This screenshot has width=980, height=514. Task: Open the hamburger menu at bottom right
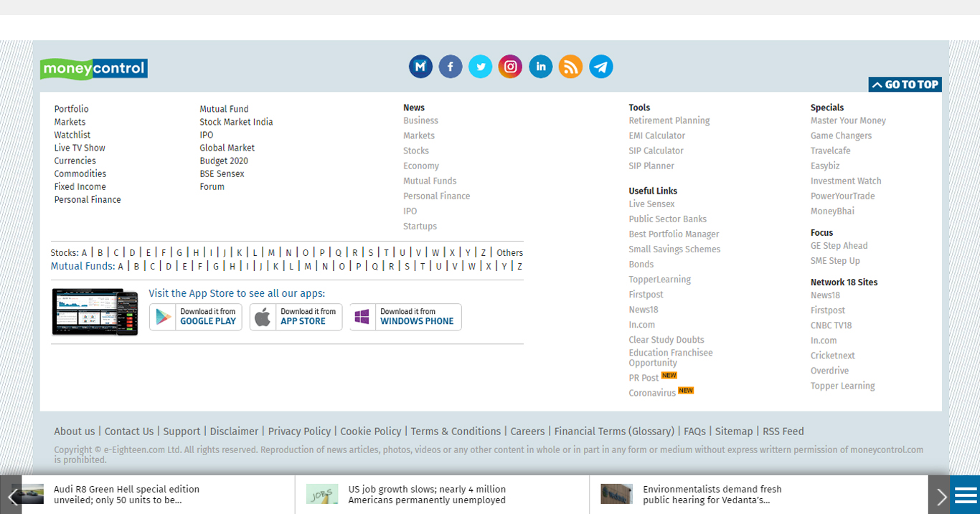(966, 495)
